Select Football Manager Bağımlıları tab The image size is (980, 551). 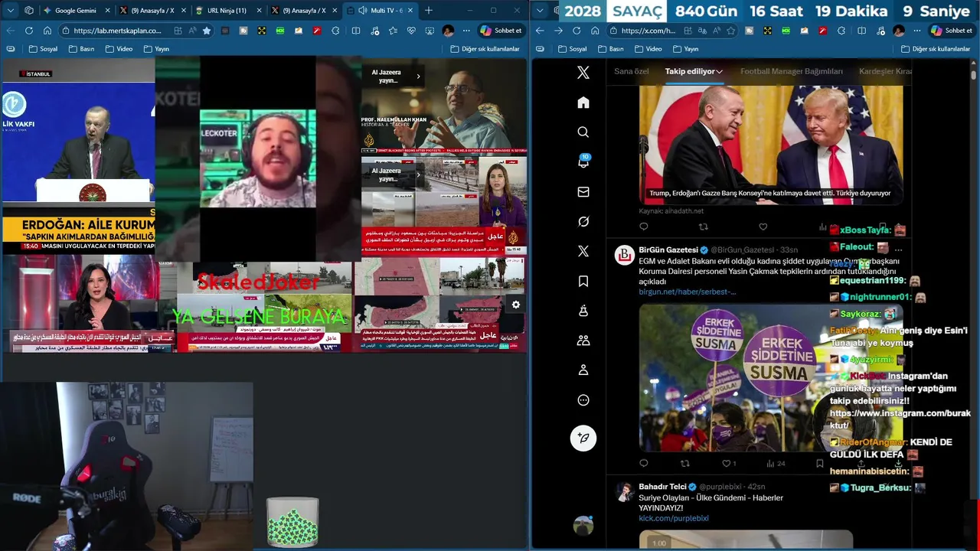792,71
